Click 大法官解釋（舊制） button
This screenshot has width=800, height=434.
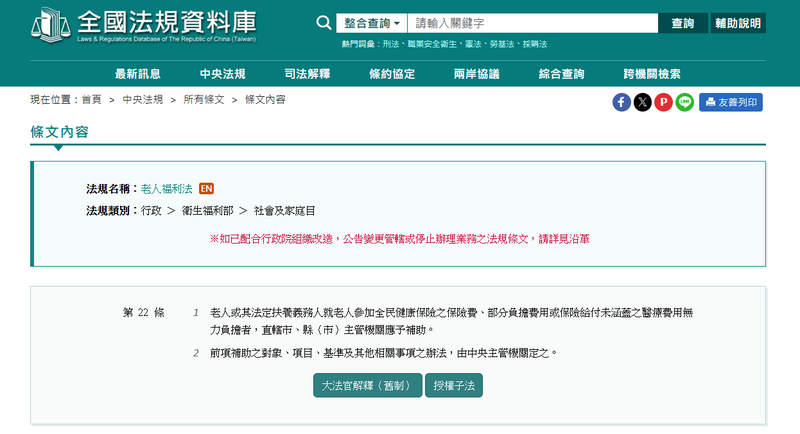367,385
